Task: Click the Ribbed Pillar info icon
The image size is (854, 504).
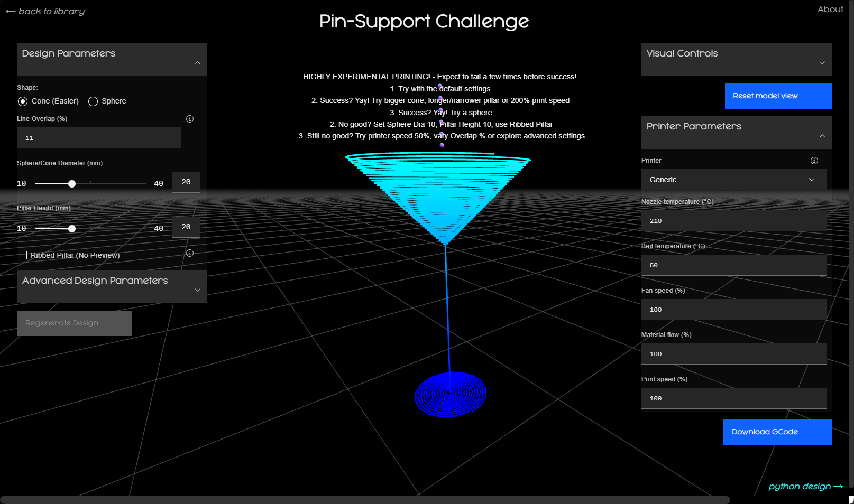Action: [x=190, y=254]
